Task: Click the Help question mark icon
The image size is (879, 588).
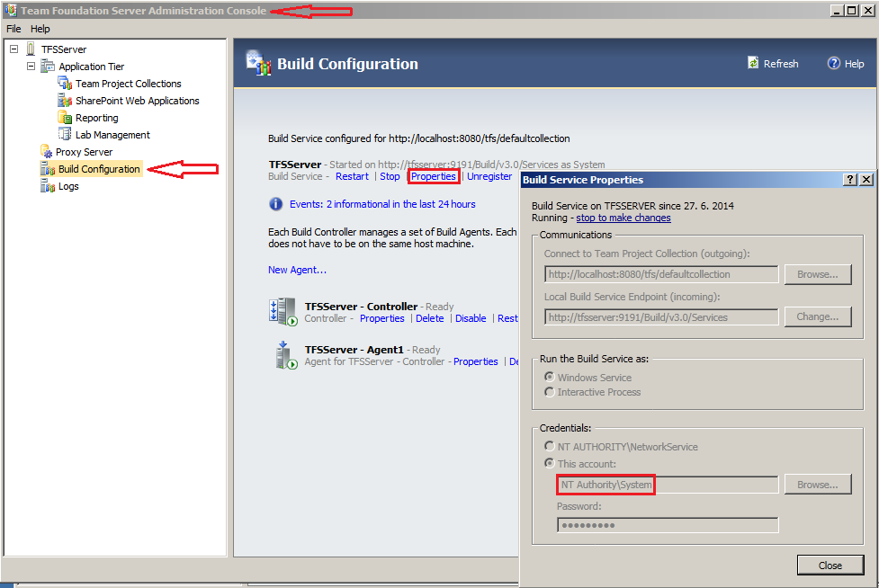Action: 834,63
